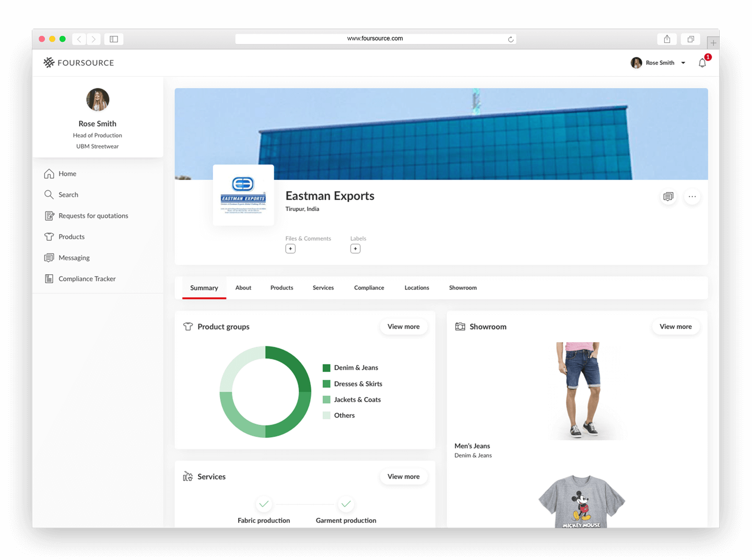Screen dimensions: 752x560
Task: Add a label using the Labels plus button
Action: click(x=356, y=249)
